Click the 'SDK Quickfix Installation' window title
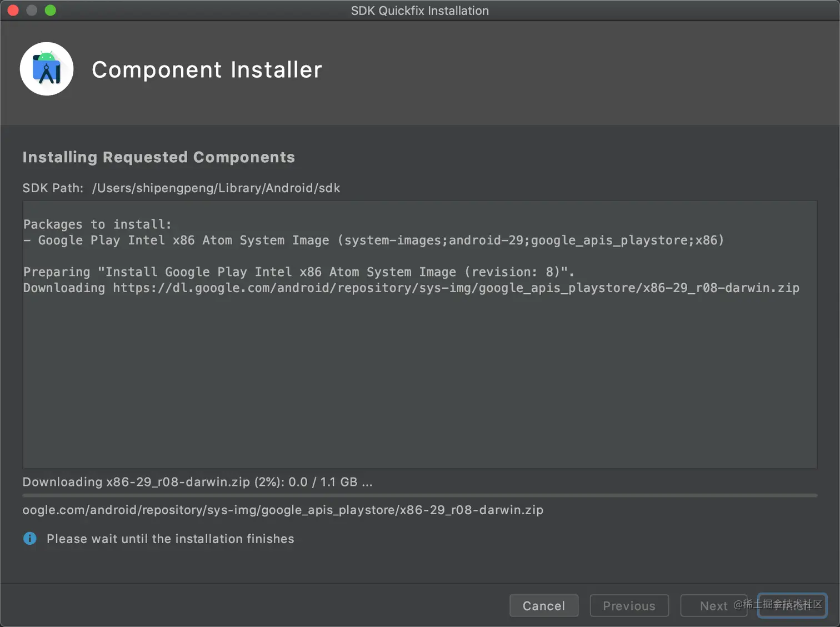The height and width of the screenshot is (627, 840). 420,11
